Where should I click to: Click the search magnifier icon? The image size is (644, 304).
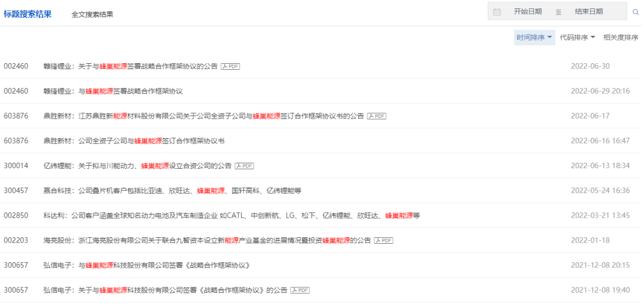pyautogui.click(x=636, y=12)
